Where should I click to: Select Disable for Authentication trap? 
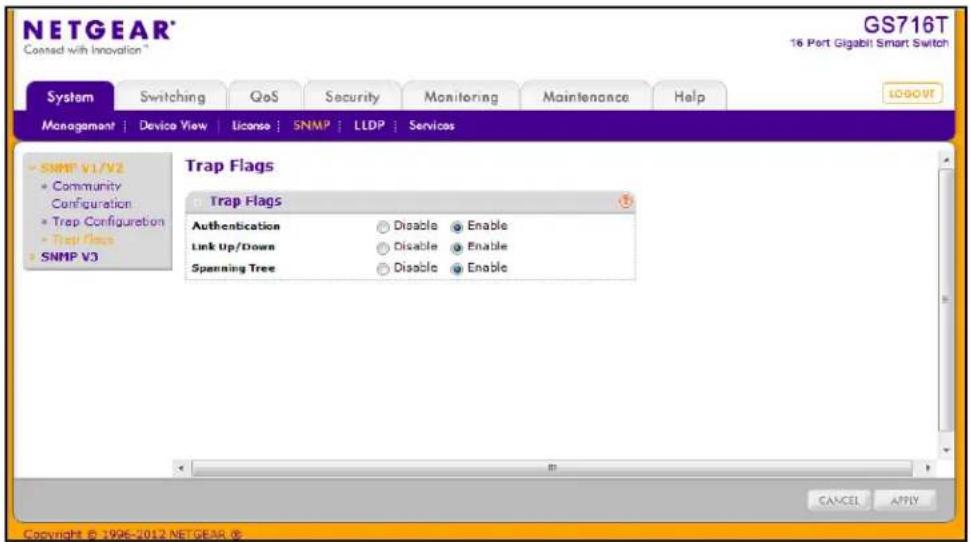point(383,227)
